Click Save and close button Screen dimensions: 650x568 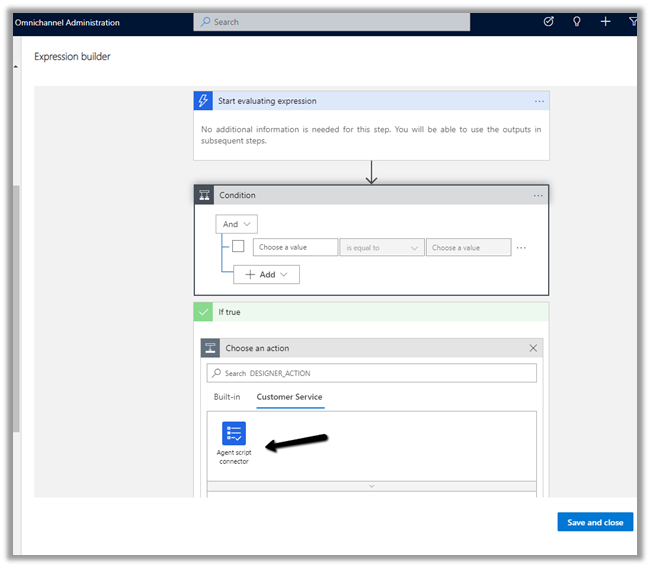[x=595, y=522]
